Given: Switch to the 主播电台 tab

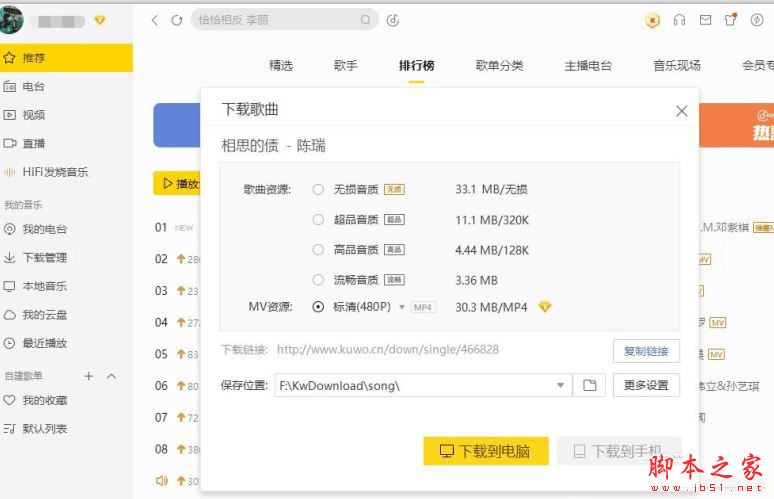Looking at the screenshot, I should (x=588, y=66).
